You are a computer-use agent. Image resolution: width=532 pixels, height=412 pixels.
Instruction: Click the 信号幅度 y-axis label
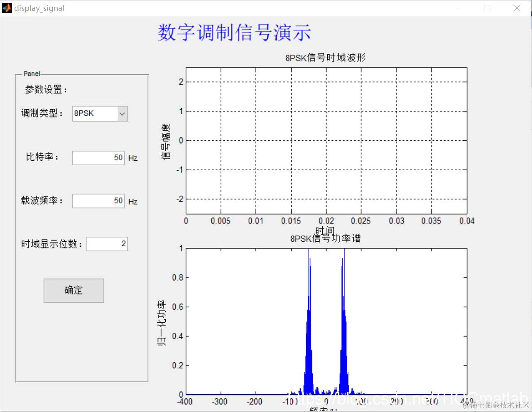click(166, 142)
